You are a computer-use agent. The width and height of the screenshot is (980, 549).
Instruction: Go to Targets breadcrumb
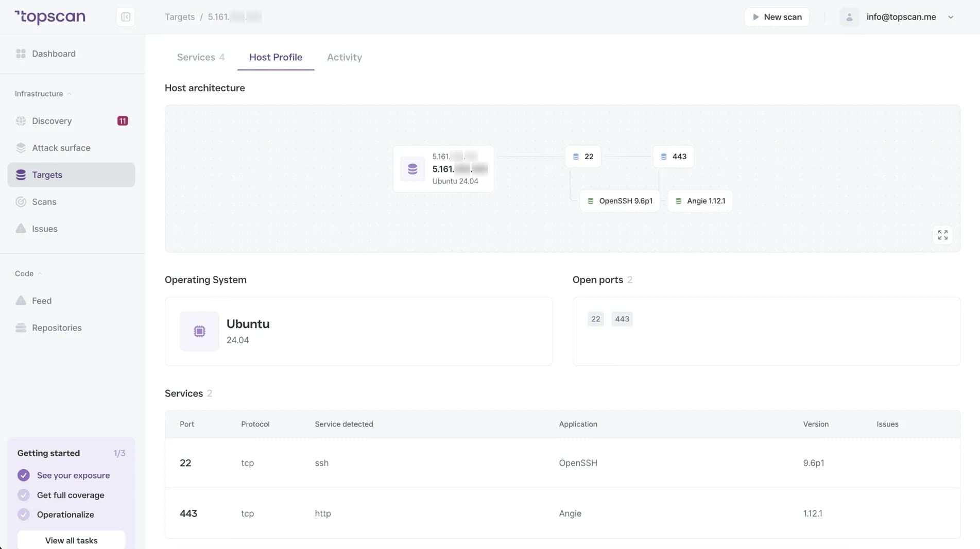(180, 17)
